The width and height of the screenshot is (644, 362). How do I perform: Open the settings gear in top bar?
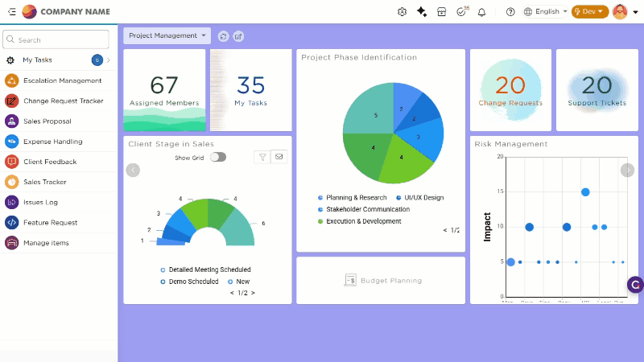(x=402, y=12)
